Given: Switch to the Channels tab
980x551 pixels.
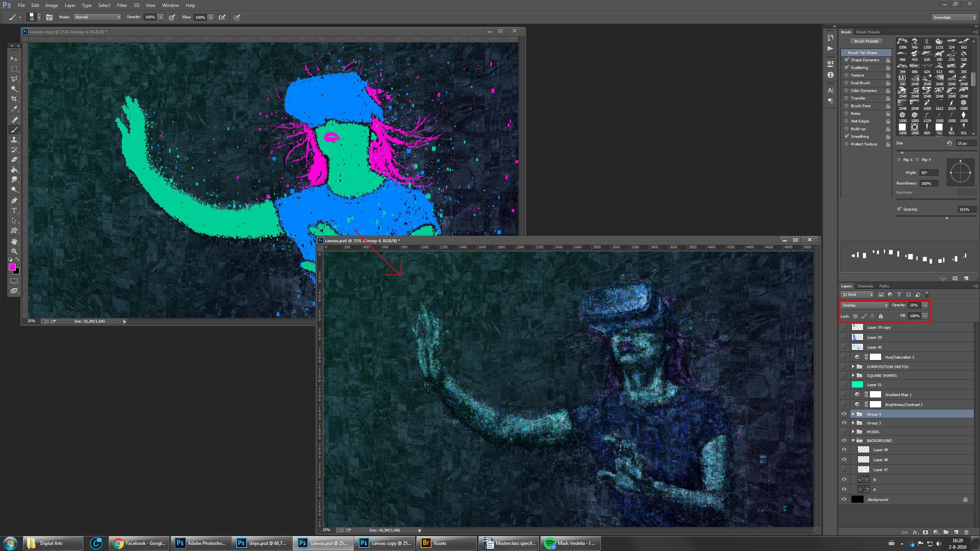Looking at the screenshot, I should coord(865,286).
